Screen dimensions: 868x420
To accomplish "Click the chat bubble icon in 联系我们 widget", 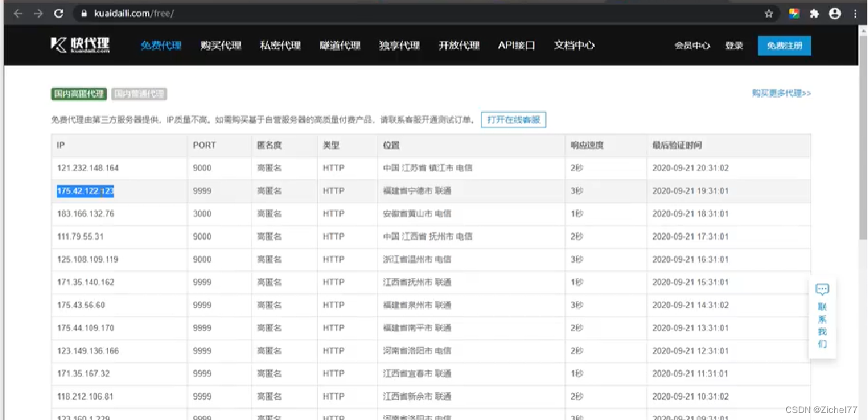I will pos(822,289).
